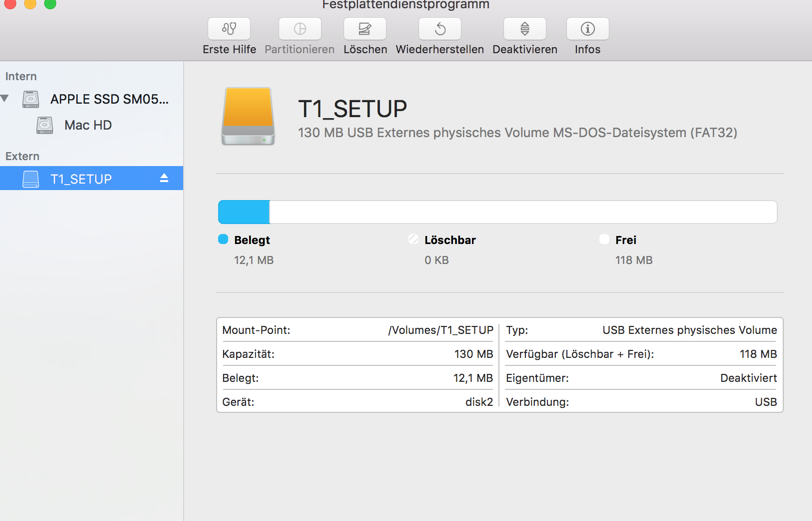Click Wiederherstellen restore arrow icon

tap(440, 28)
